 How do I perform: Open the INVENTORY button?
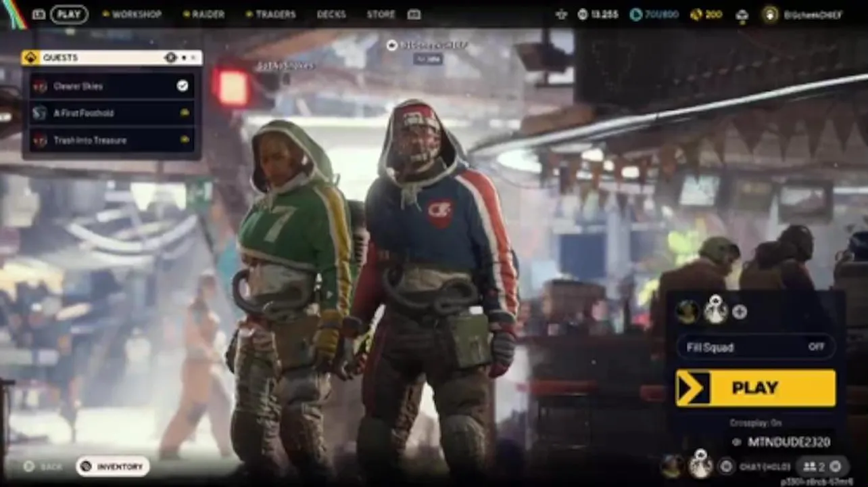coord(112,466)
